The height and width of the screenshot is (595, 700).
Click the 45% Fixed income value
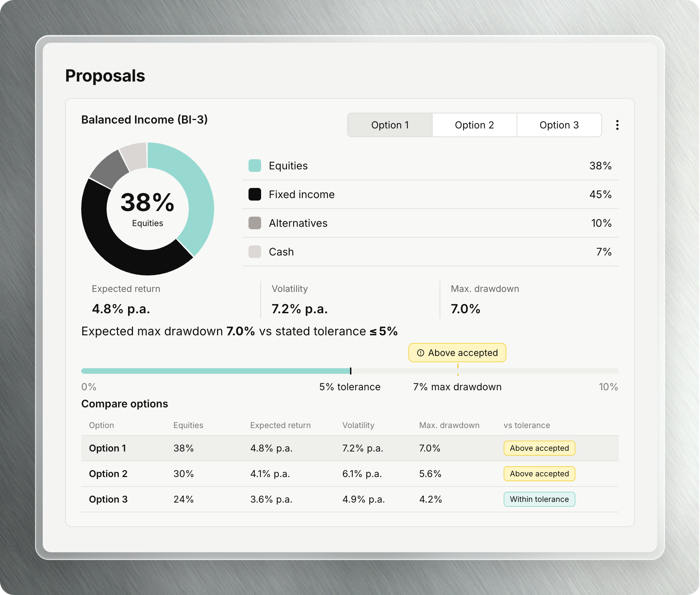point(600,194)
